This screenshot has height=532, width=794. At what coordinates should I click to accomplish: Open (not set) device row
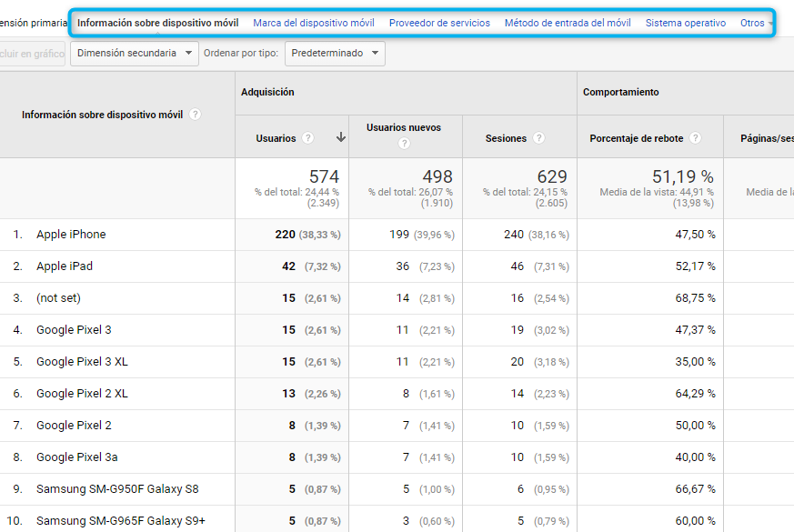tap(58, 298)
